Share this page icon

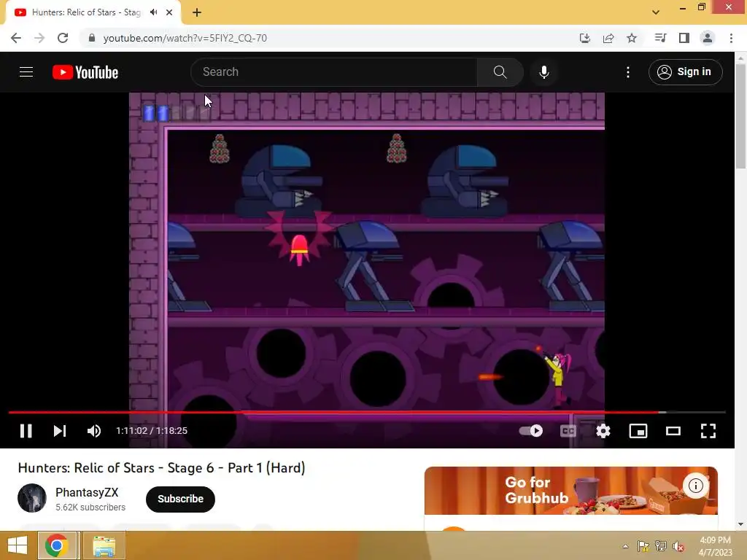[608, 38]
